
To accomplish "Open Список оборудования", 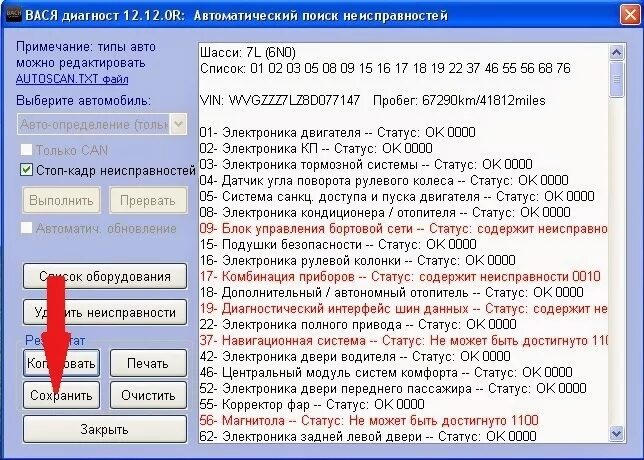I will pyautogui.click(x=105, y=276).
